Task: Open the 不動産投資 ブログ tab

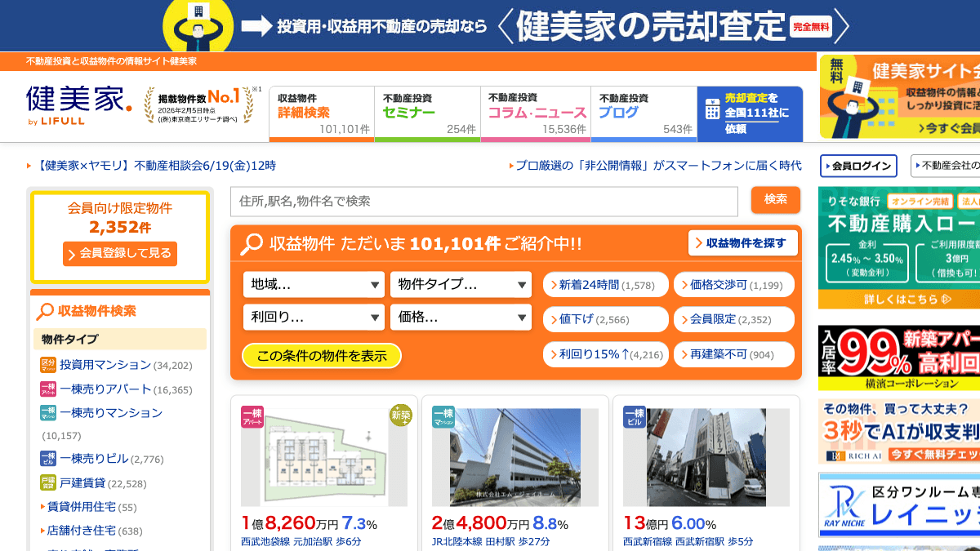Action: [x=644, y=113]
